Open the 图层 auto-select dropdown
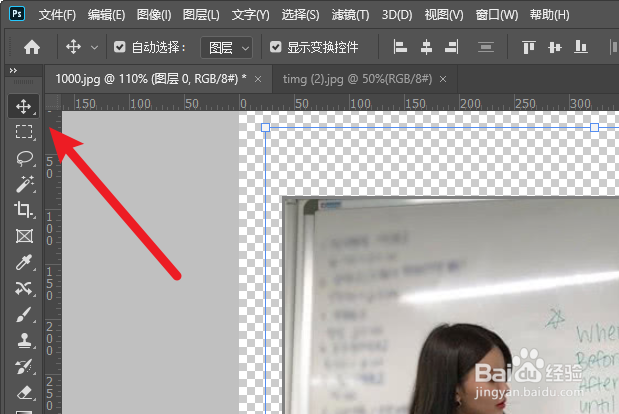619x414 pixels. tap(227, 48)
